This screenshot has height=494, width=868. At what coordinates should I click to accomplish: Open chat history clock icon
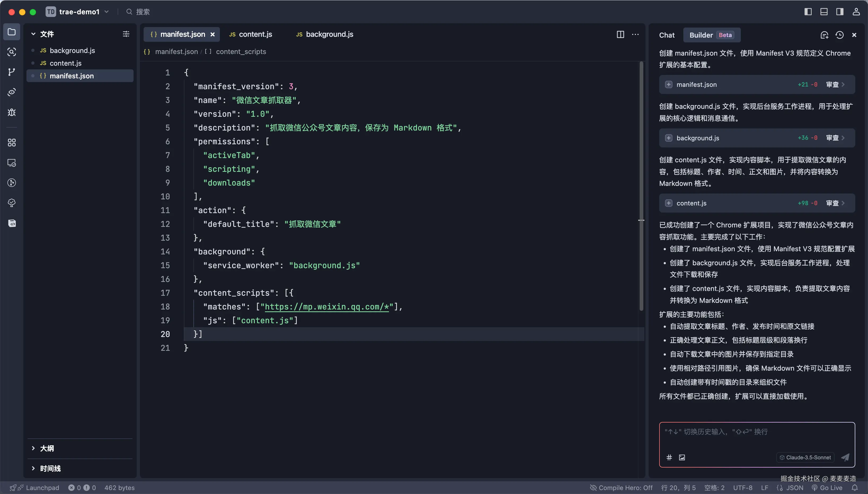[839, 35]
